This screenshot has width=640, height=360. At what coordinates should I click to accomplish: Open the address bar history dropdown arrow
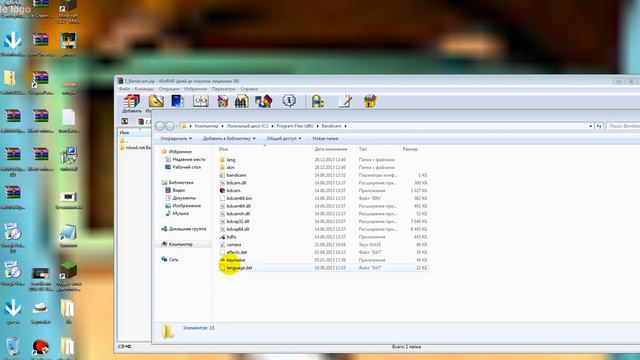(591, 127)
